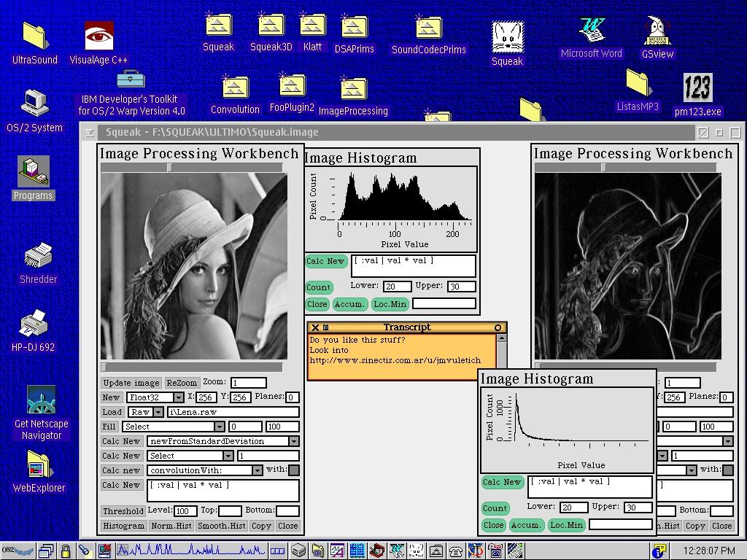Launch the GSview desktop icon

tap(657, 31)
